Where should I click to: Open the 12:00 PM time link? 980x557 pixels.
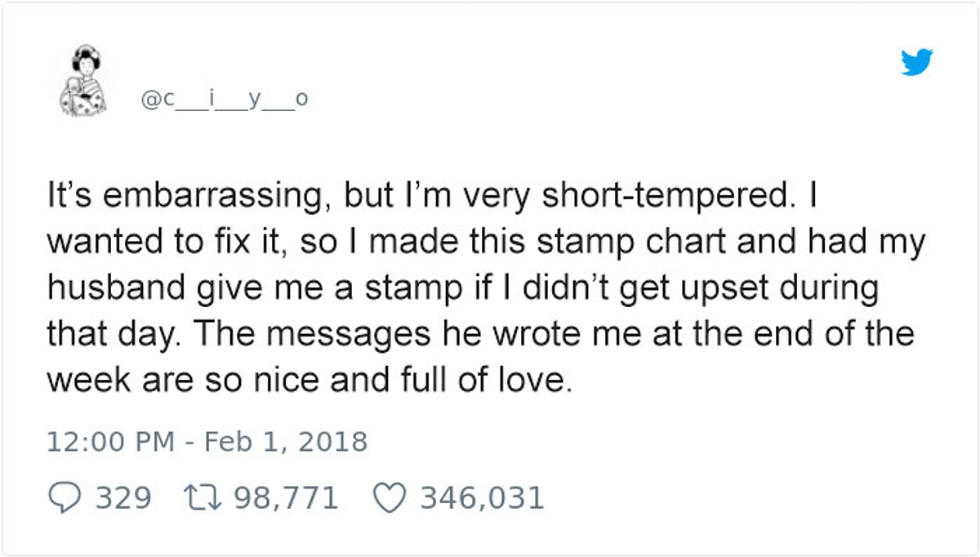[x=110, y=442]
